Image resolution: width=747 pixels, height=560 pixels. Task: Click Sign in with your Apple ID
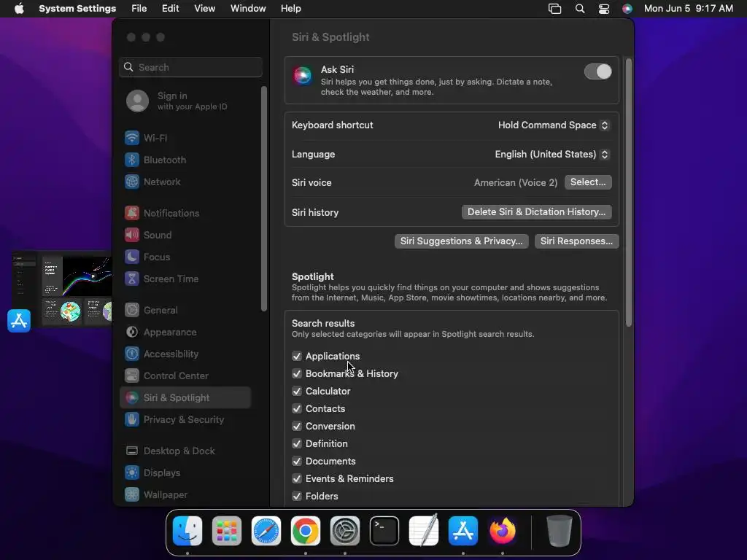point(185,101)
